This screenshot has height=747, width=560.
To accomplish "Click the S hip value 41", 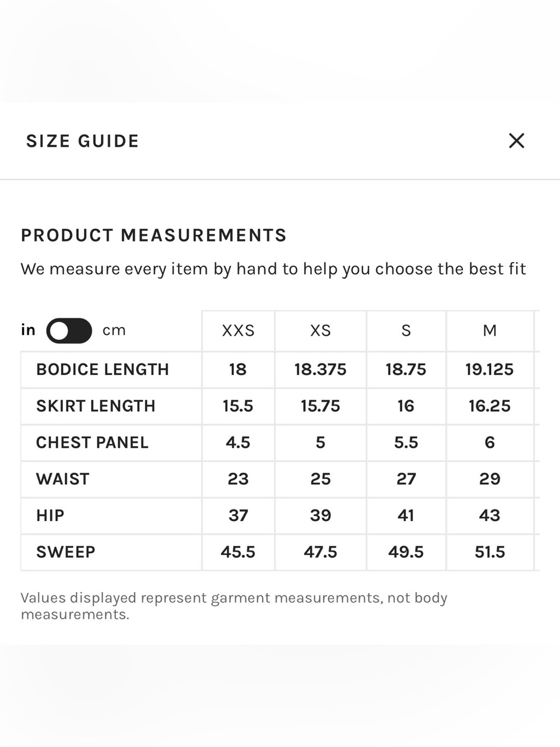I will coord(406,516).
